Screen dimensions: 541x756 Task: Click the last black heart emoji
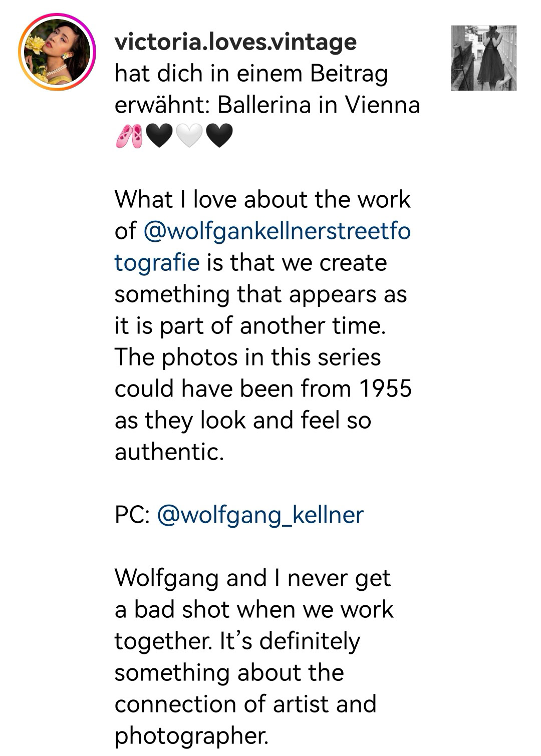219,136
